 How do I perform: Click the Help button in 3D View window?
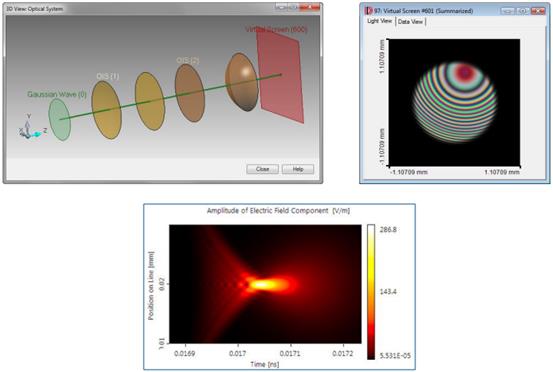coord(298,169)
